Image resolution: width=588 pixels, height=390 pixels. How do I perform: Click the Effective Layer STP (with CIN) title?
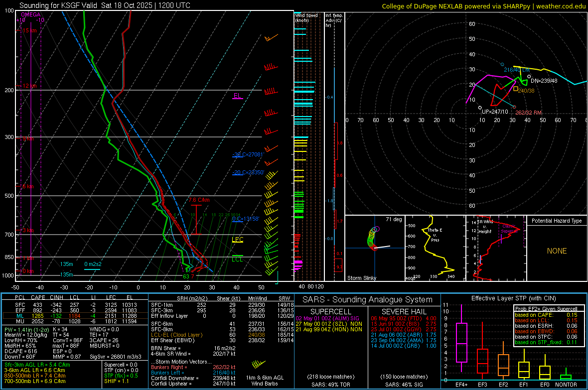(x=513, y=298)
